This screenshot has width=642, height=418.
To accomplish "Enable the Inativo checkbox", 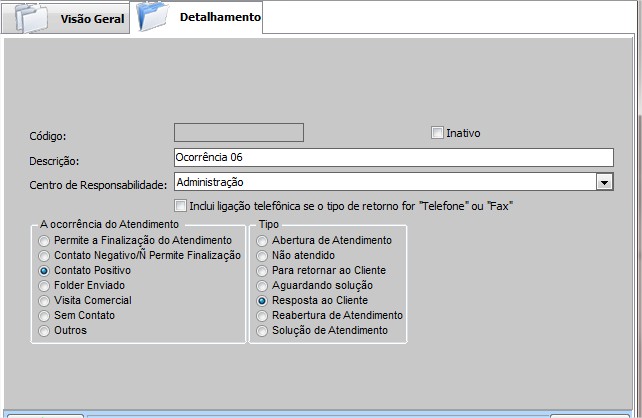I will pos(437,132).
